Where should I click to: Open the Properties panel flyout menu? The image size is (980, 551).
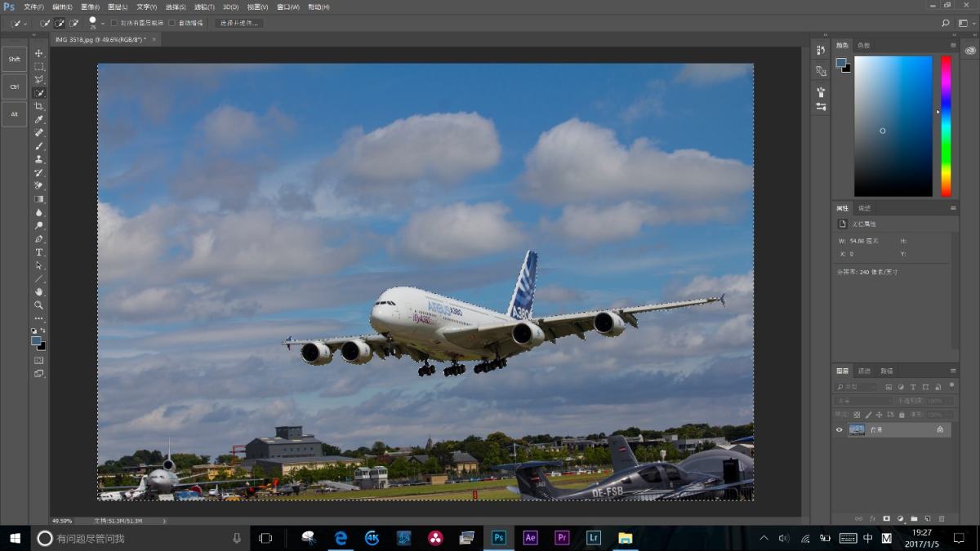(953, 208)
